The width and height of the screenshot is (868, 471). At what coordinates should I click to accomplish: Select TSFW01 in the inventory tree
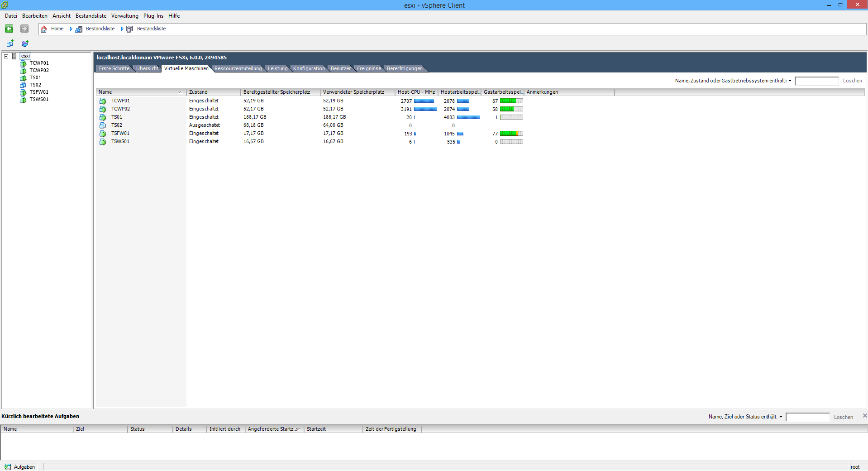[39, 92]
